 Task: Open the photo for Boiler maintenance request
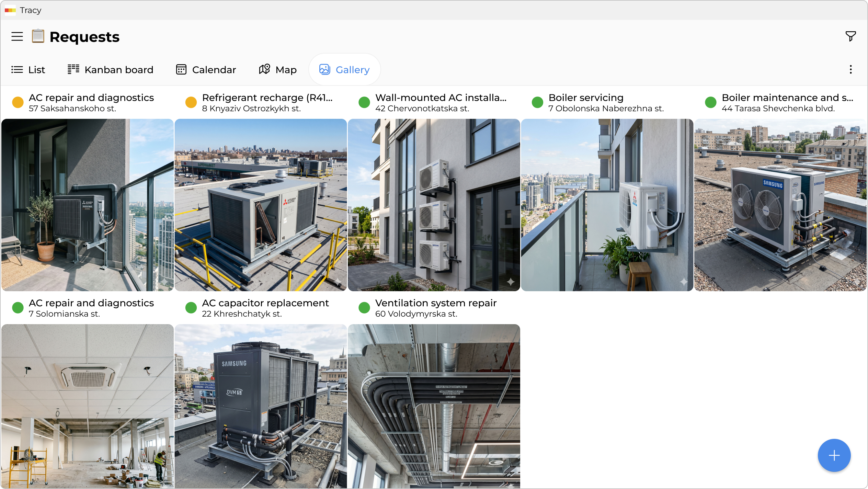click(781, 205)
